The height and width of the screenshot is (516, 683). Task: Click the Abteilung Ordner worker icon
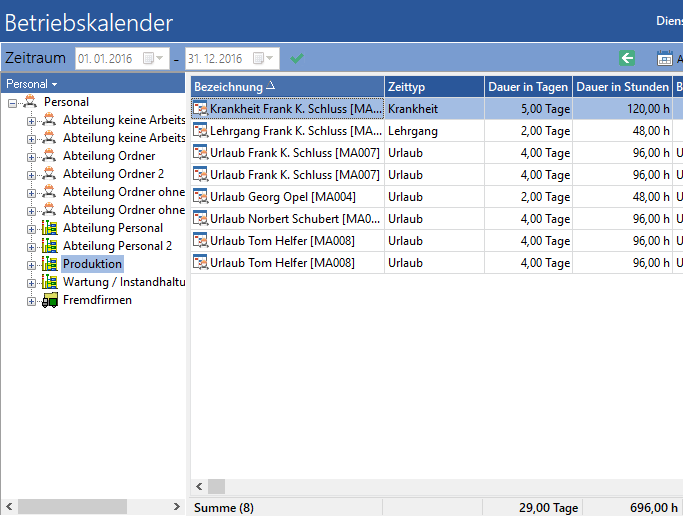tap(49, 155)
